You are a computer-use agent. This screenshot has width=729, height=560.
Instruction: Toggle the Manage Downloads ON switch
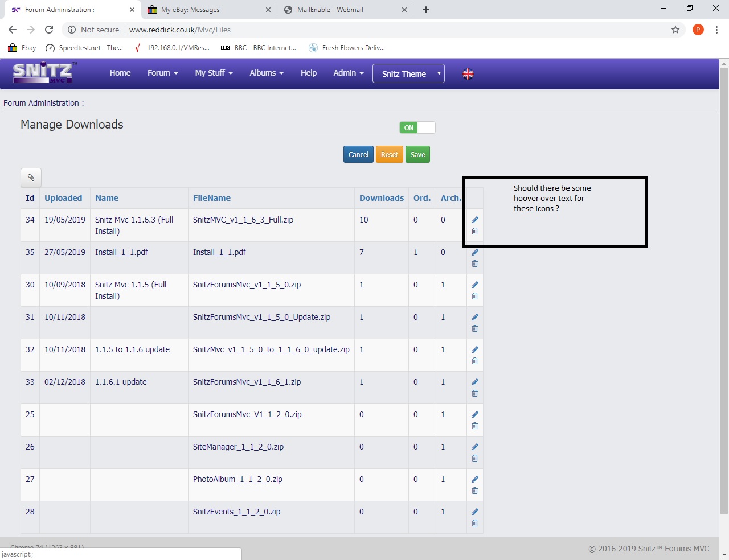pos(417,128)
